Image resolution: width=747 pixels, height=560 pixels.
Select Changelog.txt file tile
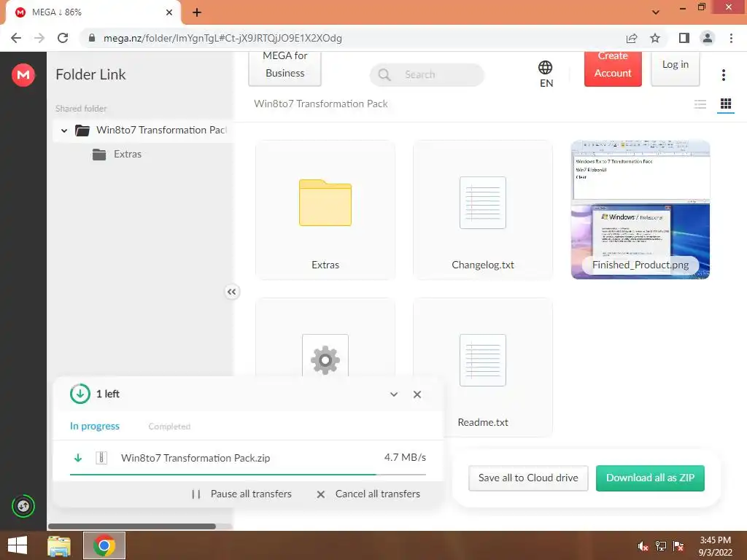(x=483, y=210)
